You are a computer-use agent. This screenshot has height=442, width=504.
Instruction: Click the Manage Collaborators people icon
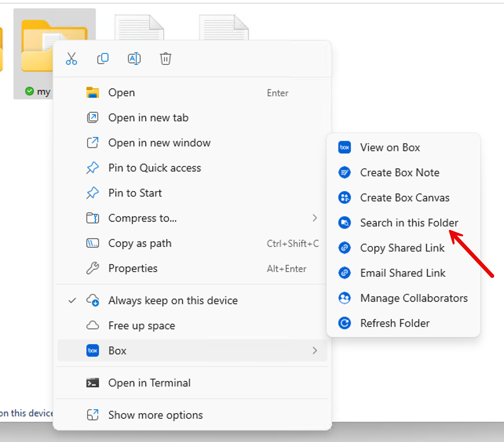coord(344,298)
